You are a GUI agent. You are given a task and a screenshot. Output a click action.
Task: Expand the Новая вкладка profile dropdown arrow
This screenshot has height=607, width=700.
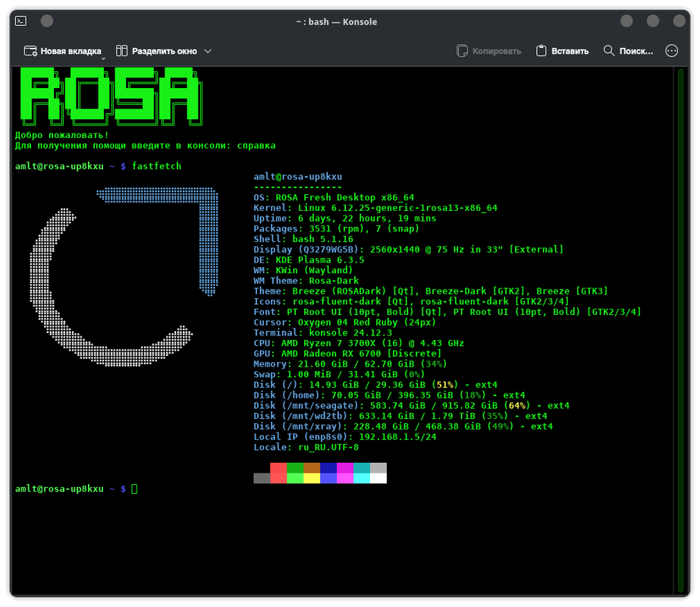pos(104,58)
